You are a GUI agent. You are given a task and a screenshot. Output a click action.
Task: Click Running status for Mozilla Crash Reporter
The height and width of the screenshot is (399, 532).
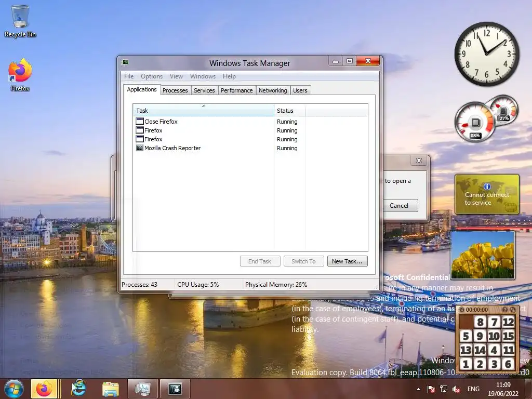[x=287, y=148]
